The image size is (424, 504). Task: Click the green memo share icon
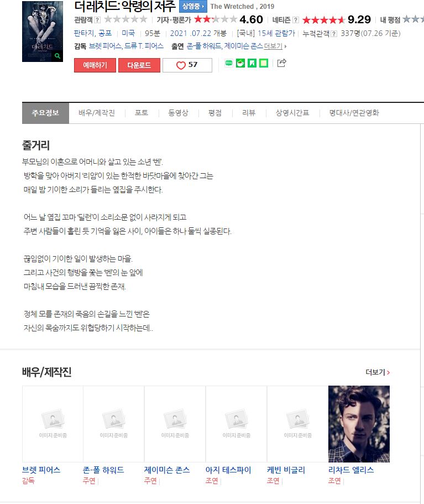264,63
